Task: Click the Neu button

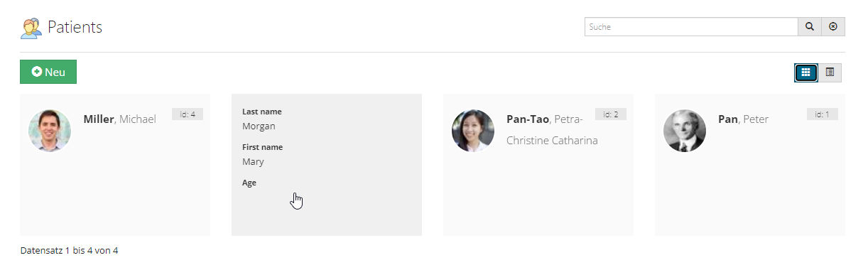Action: pyautogui.click(x=48, y=72)
